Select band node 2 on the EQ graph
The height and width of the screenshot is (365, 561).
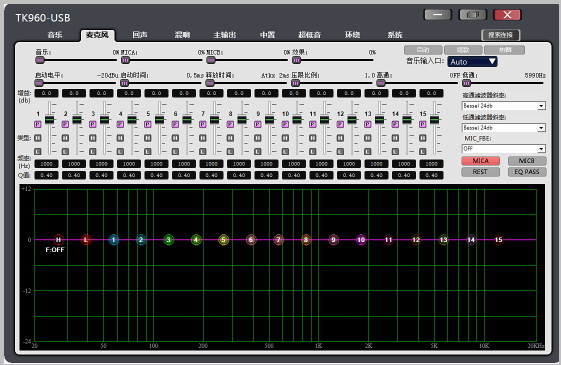141,239
